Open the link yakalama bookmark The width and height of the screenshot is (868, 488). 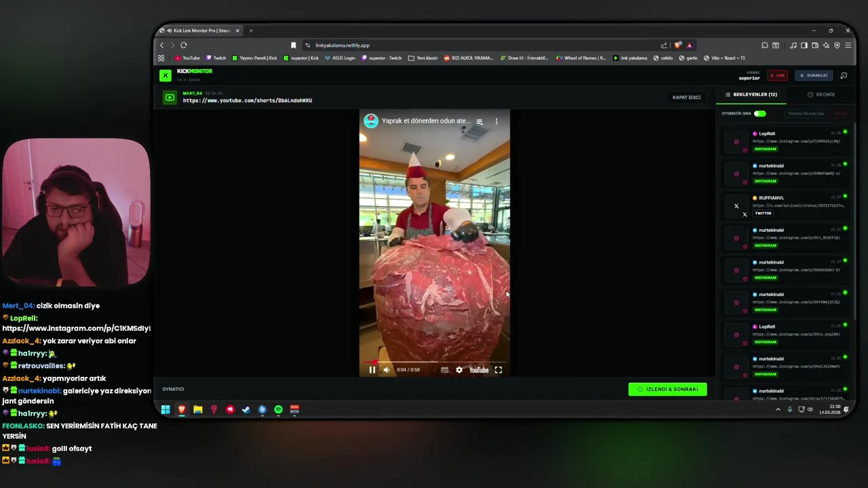630,58
